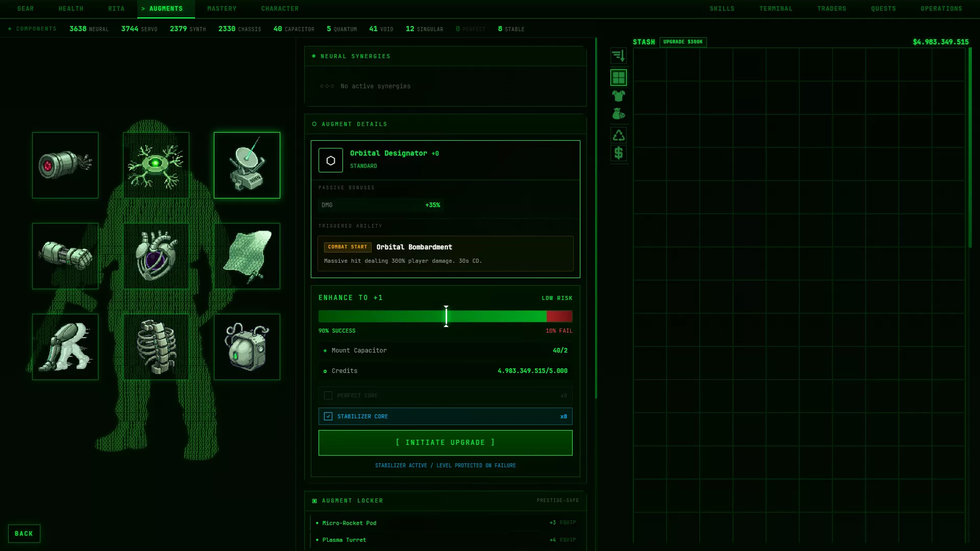
Task: Click the No active synergies text
Action: pos(376,86)
